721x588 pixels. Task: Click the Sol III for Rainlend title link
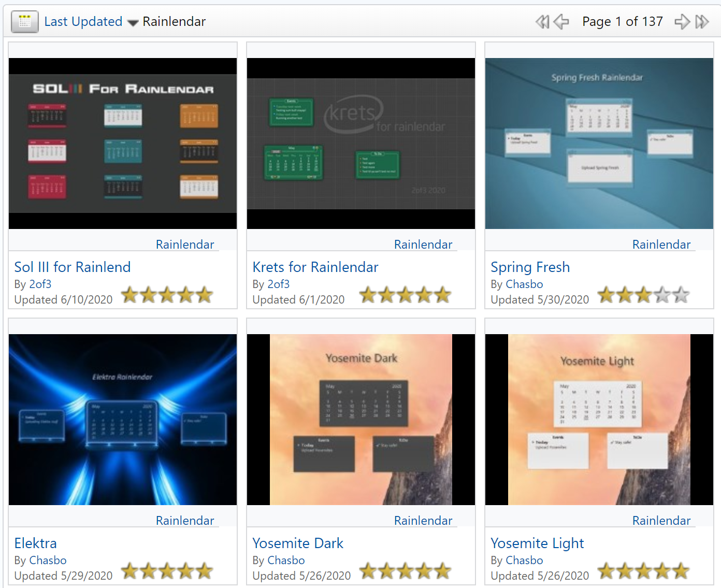point(73,267)
